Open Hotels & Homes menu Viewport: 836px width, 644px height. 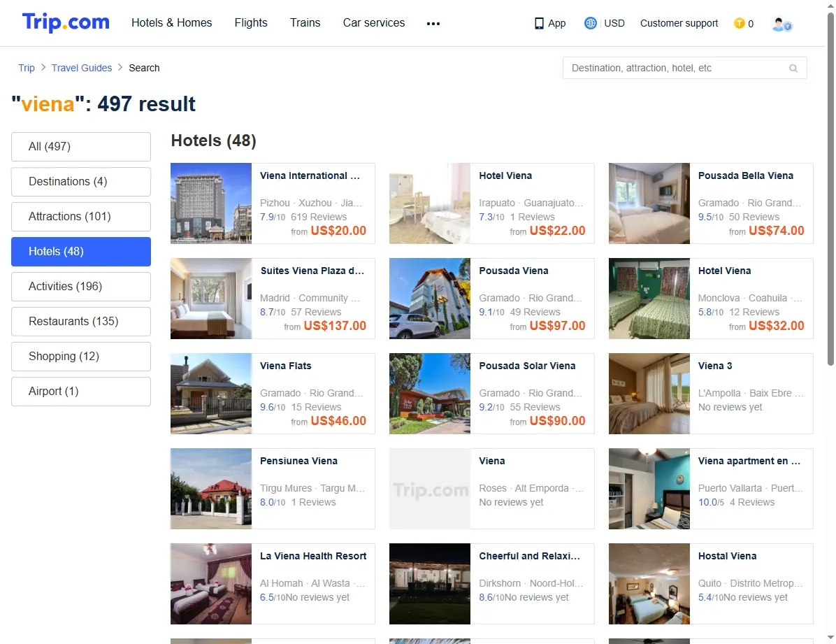172,23
